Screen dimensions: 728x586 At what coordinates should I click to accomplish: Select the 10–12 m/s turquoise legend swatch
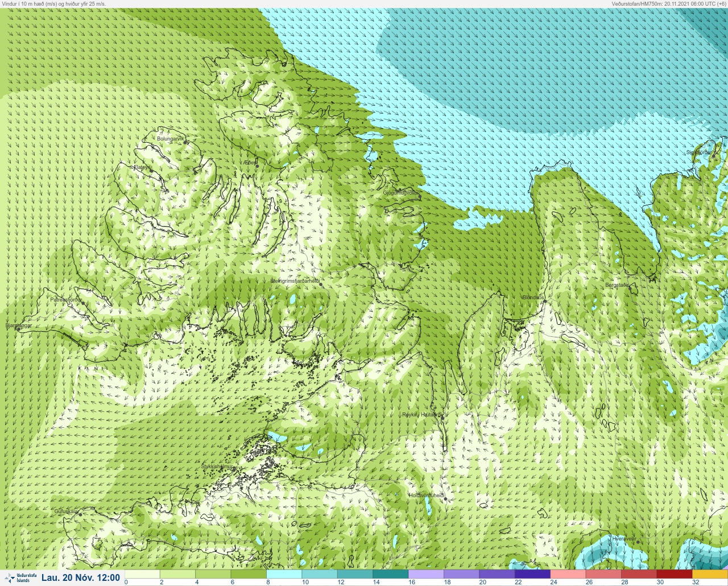click(320, 574)
